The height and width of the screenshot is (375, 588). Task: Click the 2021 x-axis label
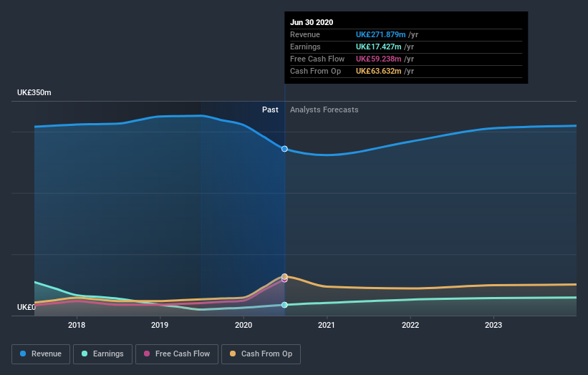[x=327, y=325]
